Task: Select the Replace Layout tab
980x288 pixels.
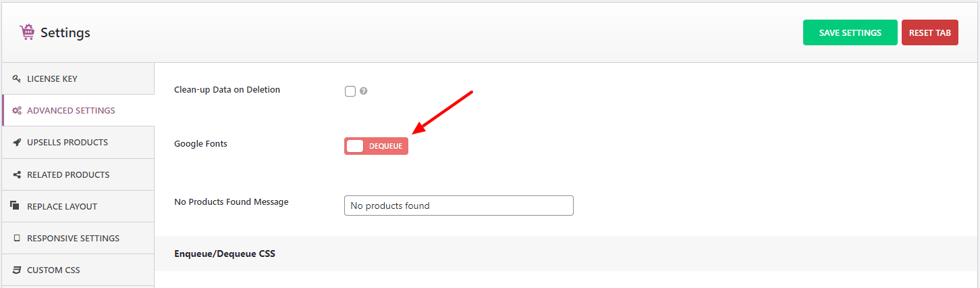Action: pyautogui.click(x=62, y=206)
